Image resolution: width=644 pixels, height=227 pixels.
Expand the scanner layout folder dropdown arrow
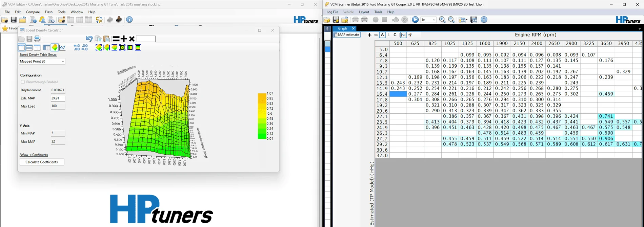click(466, 20)
